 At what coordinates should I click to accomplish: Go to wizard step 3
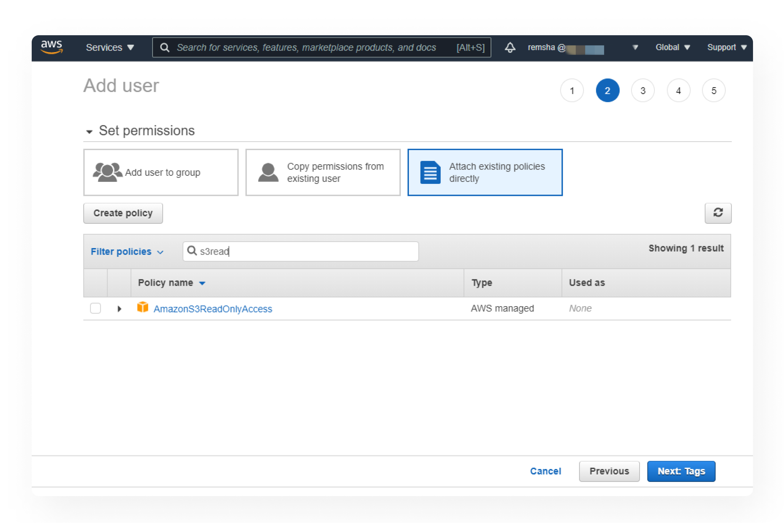coord(643,91)
